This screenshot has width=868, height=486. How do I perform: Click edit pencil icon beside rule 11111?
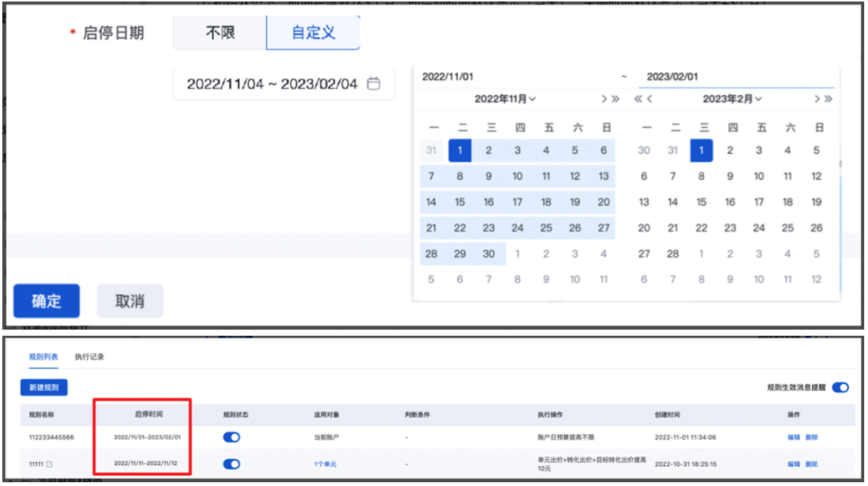(x=50, y=465)
